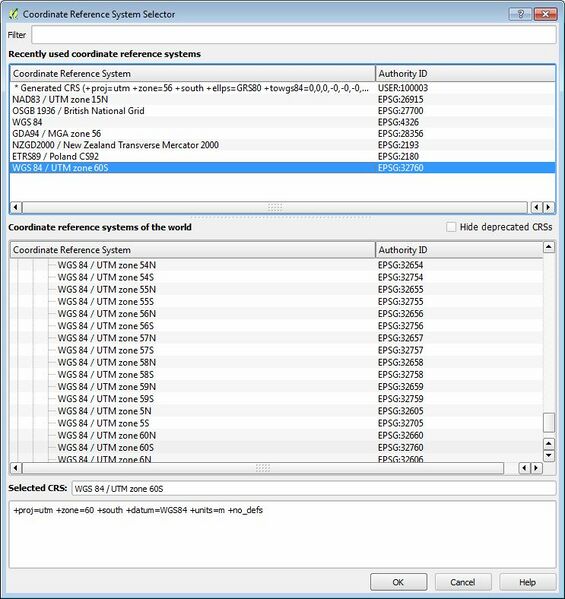Select WGS 84 / UTM zone 5S
The width and height of the screenshot is (565, 599).
(103, 423)
